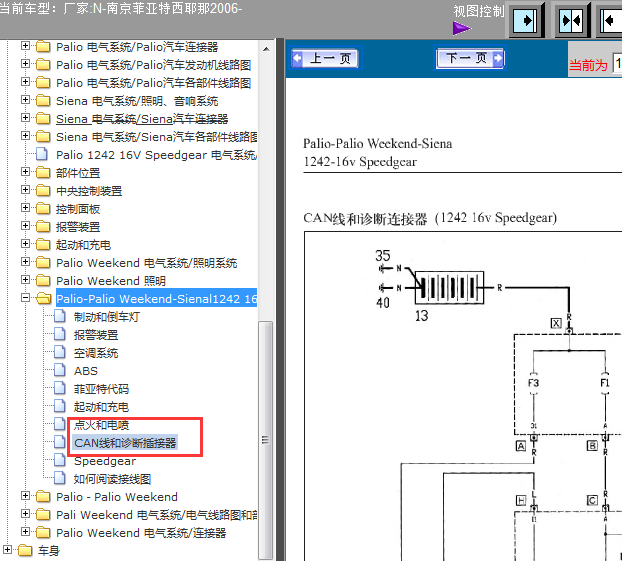Click connector 13 block in the diagram
This screenshot has width=622, height=561.
point(449,288)
